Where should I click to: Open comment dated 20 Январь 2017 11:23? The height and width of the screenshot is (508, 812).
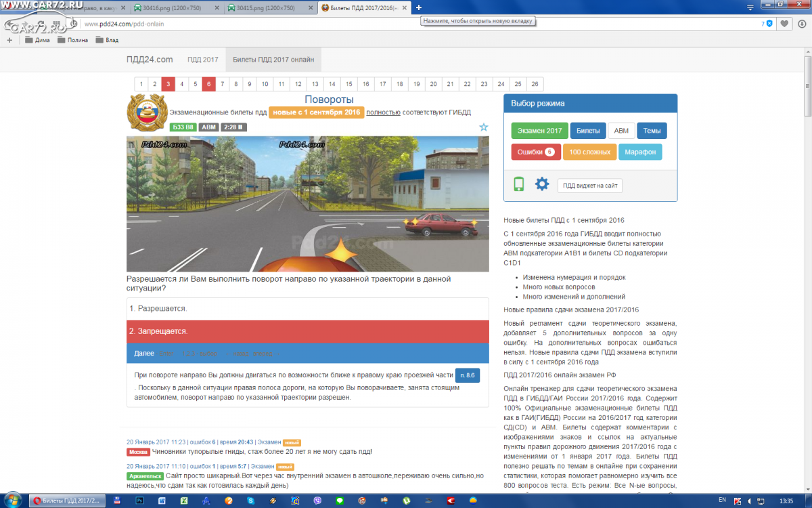tap(156, 442)
